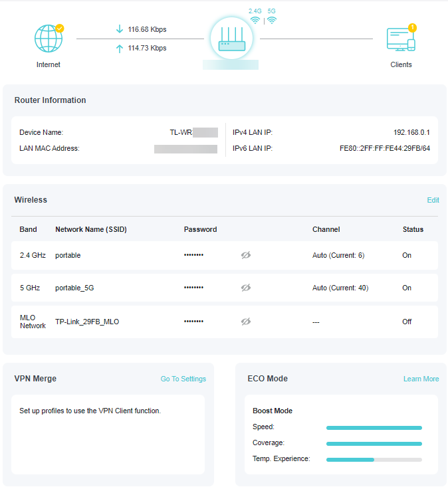
Task: Click the 5G Wi-Fi signal icon
Action: tap(272, 21)
